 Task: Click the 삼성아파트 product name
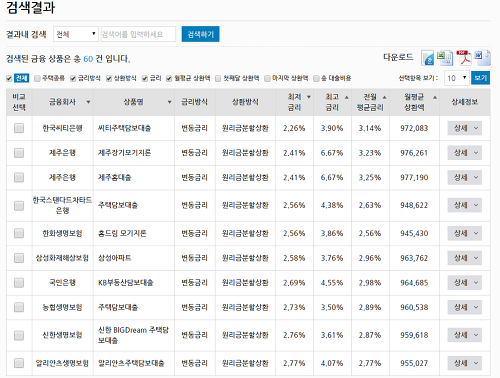(x=114, y=258)
